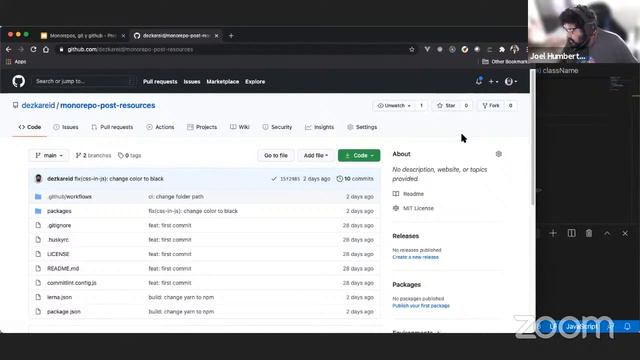Go back in the browser
Viewport: 640px width, 360px height.
click(9, 49)
